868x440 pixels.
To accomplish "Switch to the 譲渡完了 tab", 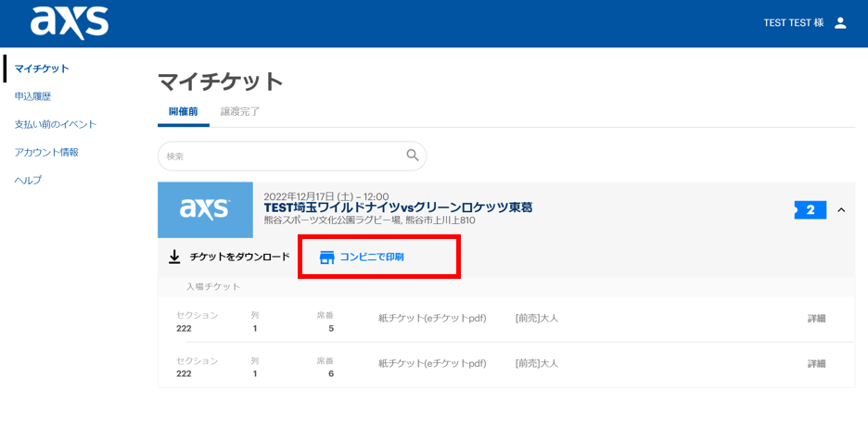I will coord(240,111).
